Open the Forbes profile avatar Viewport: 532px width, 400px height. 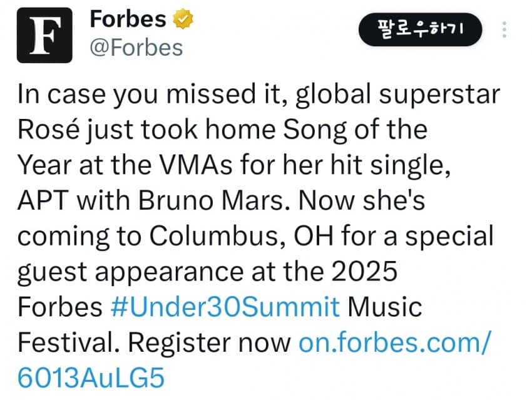coord(44,35)
